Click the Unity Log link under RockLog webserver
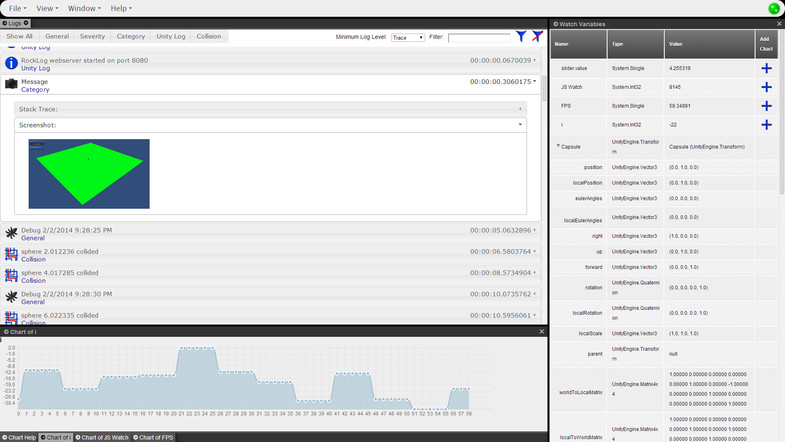Screen dimensions: 785x442 pos(36,68)
